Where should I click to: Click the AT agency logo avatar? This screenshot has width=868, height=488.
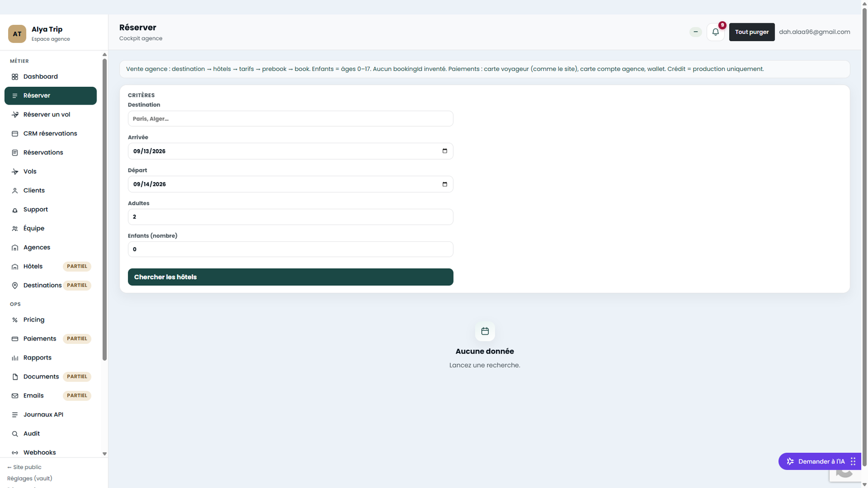pyautogui.click(x=17, y=34)
